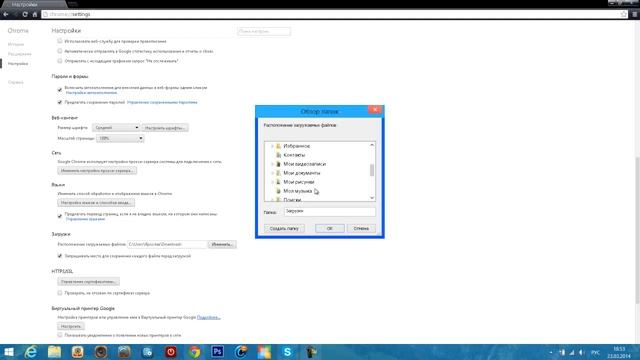Switch keyboard language РУС indicator
Viewport: 640px width, 360px height.
[596, 352]
